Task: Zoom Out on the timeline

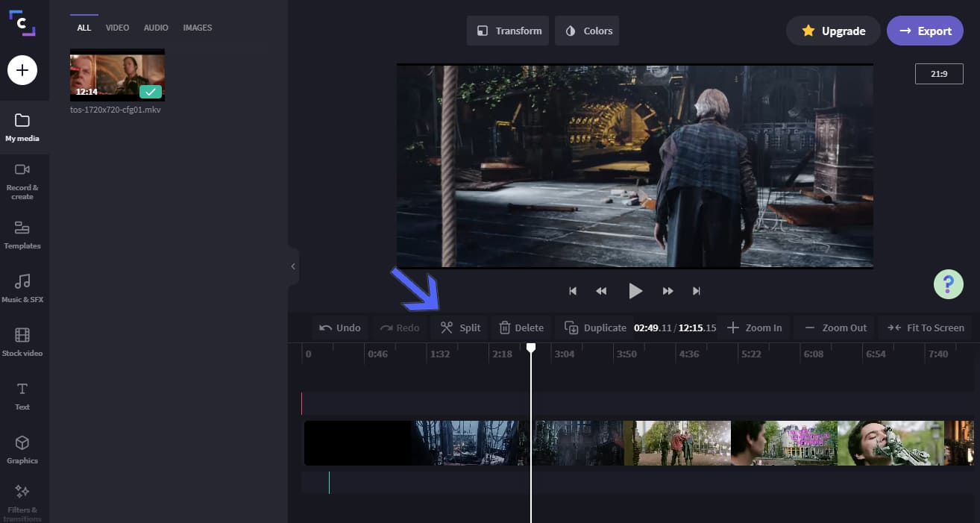Action: pos(836,328)
